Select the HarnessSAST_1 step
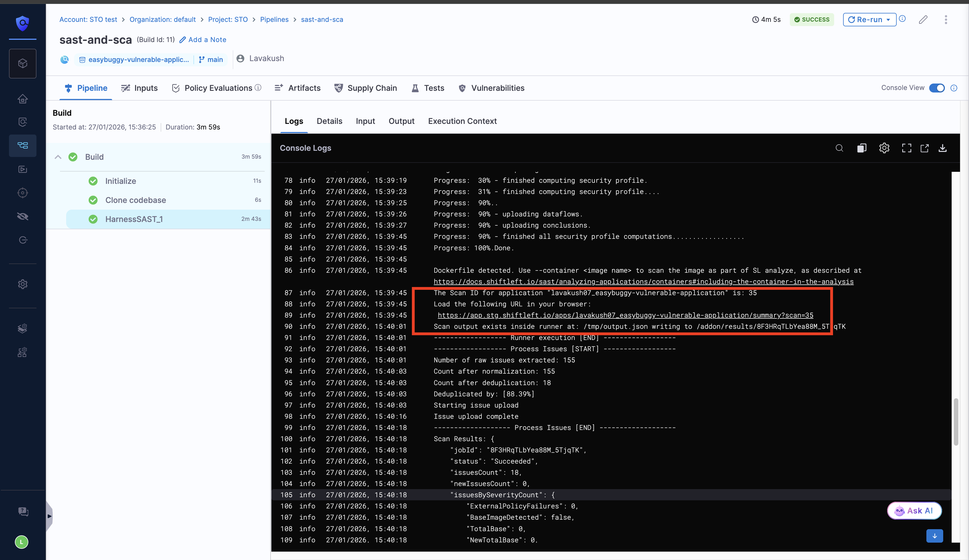 coord(134,219)
